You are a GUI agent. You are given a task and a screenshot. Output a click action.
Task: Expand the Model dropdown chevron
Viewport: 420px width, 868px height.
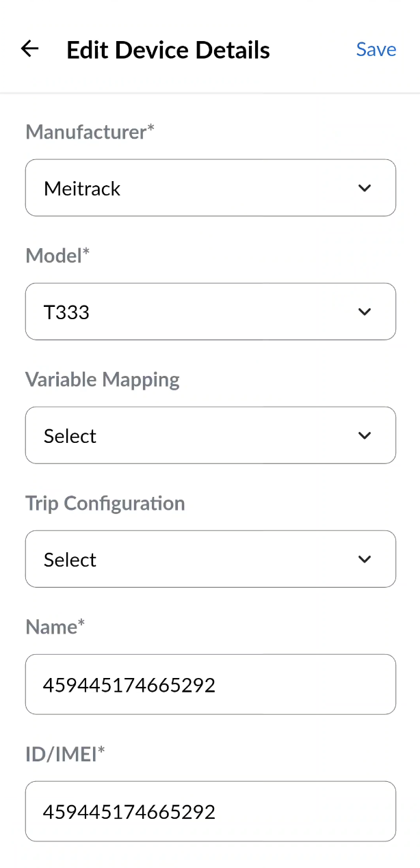pyautogui.click(x=365, y=312)
